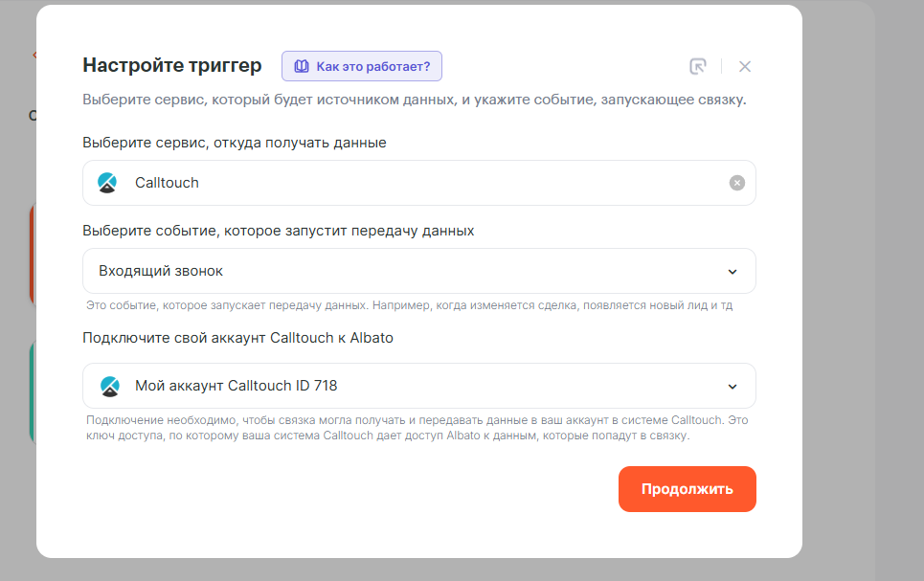Select "Мой аккаунт Calltouch ID 718" field
Screen dimensions: 924x581
click(402, 386)
